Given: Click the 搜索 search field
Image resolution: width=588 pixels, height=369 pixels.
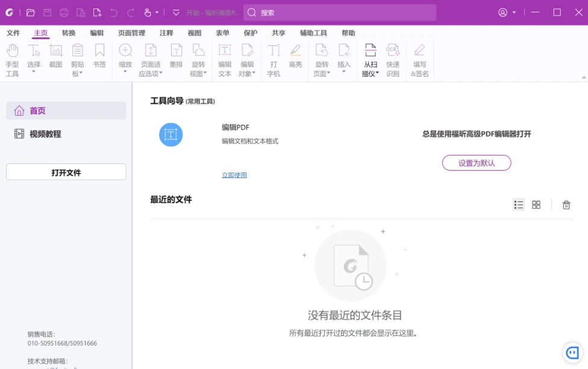Looking at the screenshot, I should pyautogui.click(x=340, y=12).
